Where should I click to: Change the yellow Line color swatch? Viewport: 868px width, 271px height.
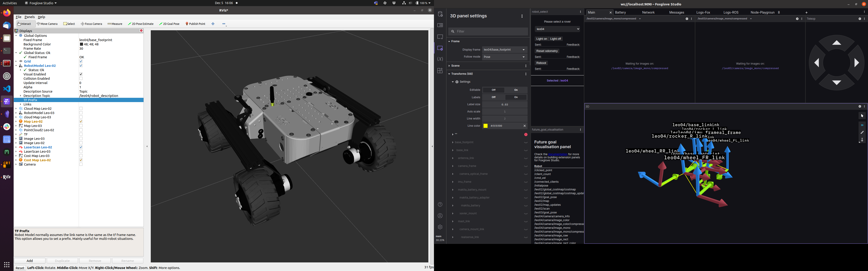[485, 126]
